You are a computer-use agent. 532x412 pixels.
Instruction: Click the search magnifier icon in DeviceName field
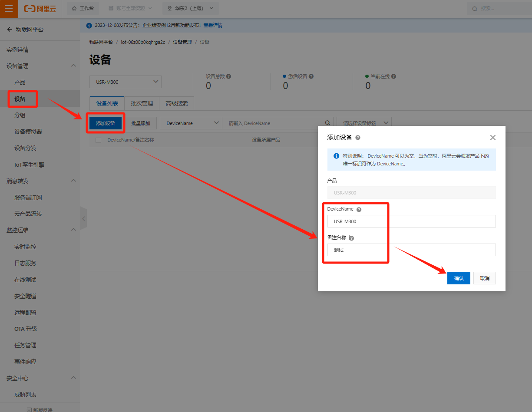[328, 123]
